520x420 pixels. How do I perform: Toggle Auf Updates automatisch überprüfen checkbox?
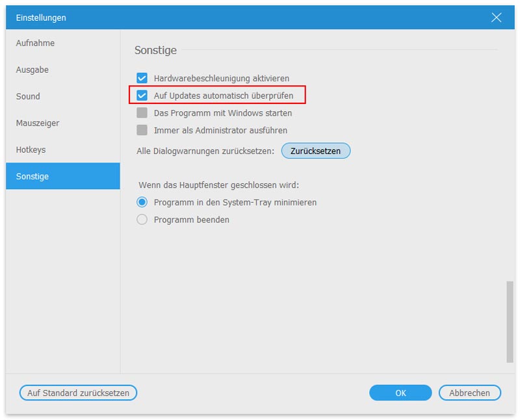pyautogui.click(x=142, y=96)
